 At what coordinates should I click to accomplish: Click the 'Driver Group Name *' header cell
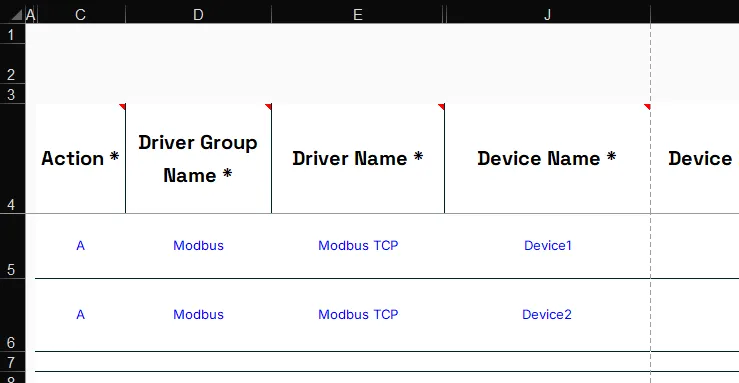tap(198, 159)
